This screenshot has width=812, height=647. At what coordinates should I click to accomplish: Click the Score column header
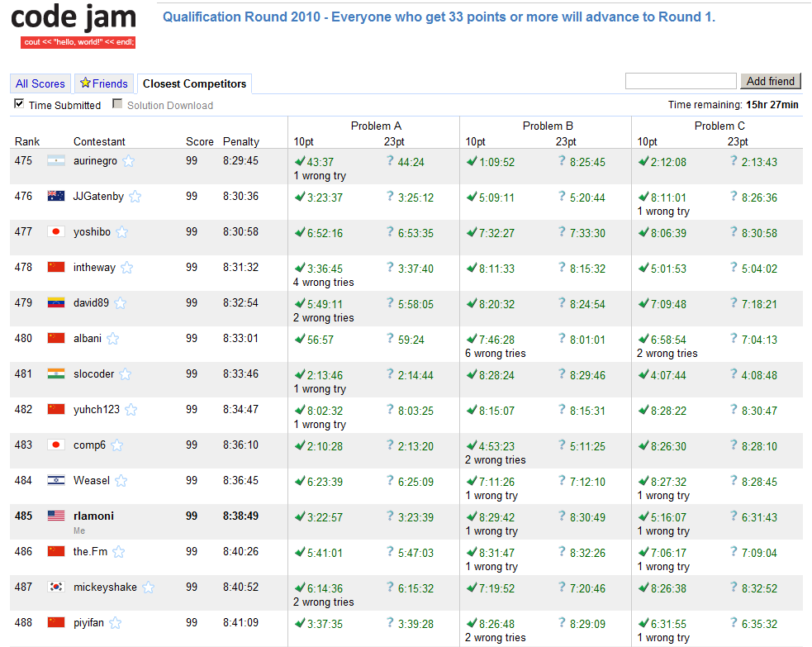(x=199, y=141)
